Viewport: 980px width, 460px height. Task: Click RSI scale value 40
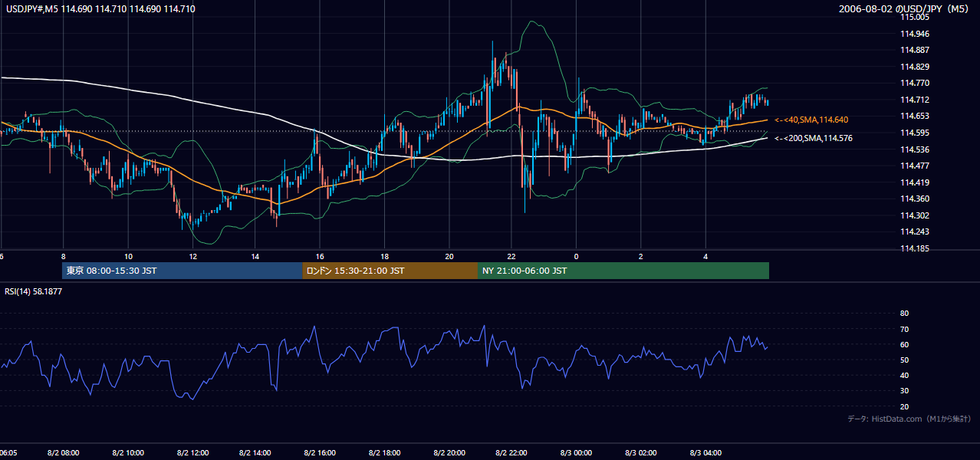click(904, 375)
